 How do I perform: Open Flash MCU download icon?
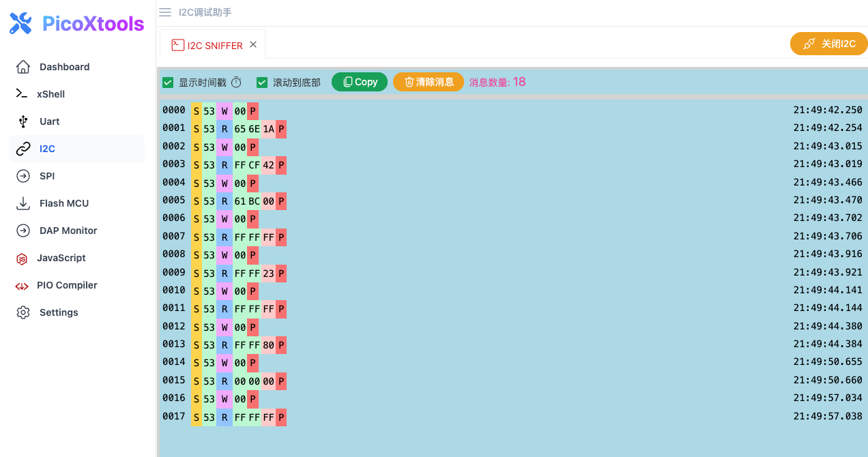click(x=23, y=203)
